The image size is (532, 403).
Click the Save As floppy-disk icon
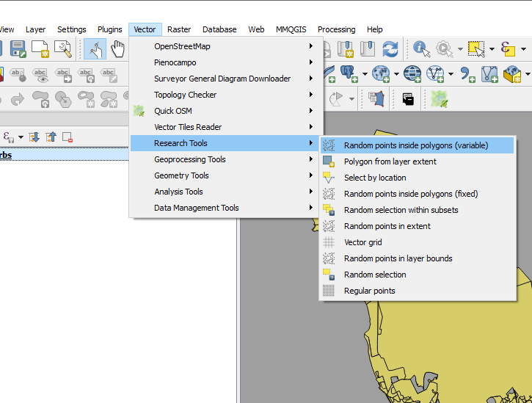click(x=18, y=49)
